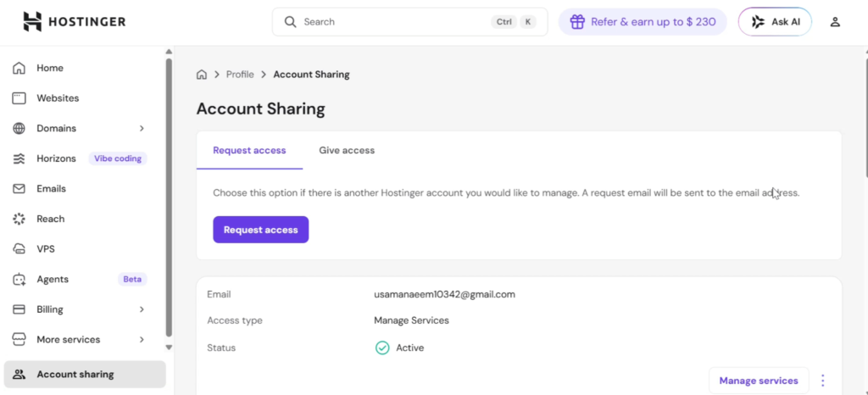Open Emails in the sidebar
The image size is (868, 395).
(51, 188)
